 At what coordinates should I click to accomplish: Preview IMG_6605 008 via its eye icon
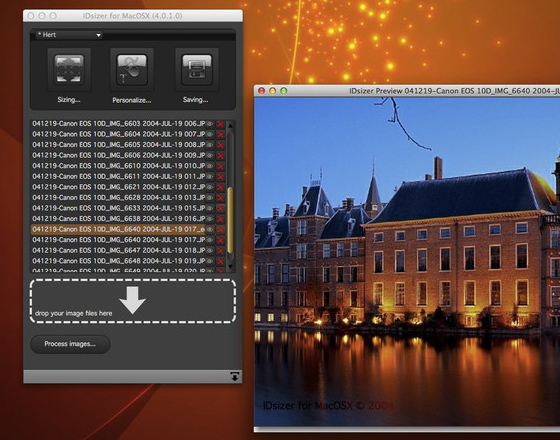point(210,145)
